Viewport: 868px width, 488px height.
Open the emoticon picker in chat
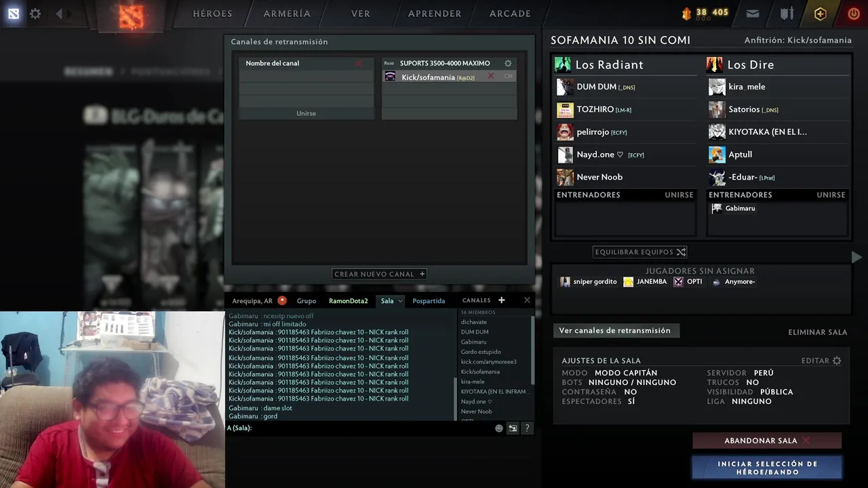tap(499, 428)
